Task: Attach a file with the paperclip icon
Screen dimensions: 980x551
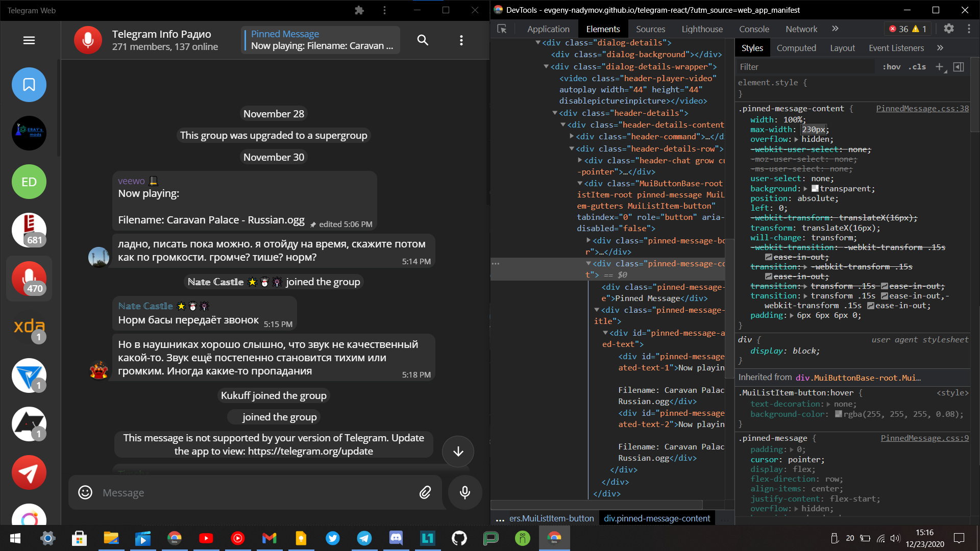Action: [425, 492]
